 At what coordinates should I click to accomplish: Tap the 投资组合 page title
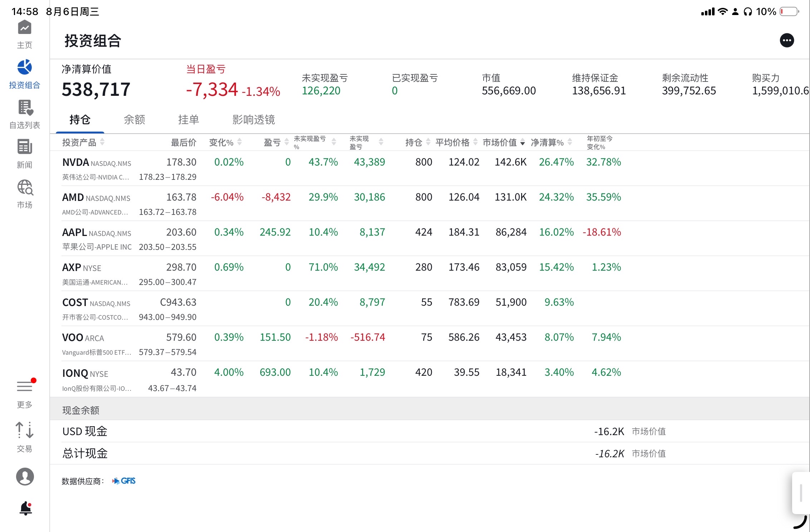[x=93, y=41]
